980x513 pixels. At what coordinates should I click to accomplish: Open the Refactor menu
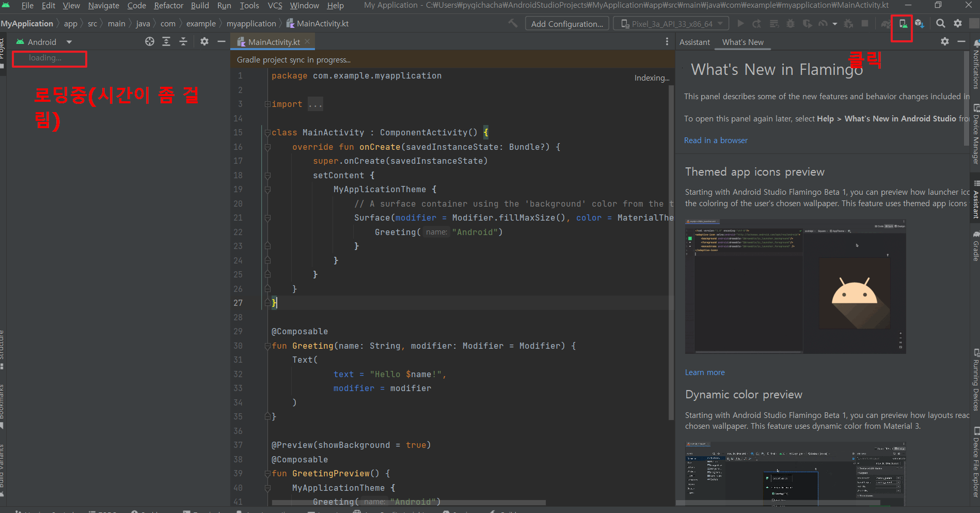coord(168,5)
